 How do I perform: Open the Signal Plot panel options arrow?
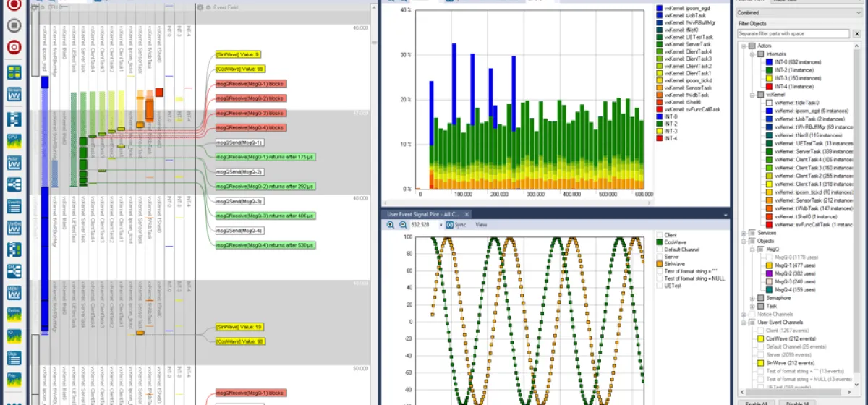[x=726, y=215]
